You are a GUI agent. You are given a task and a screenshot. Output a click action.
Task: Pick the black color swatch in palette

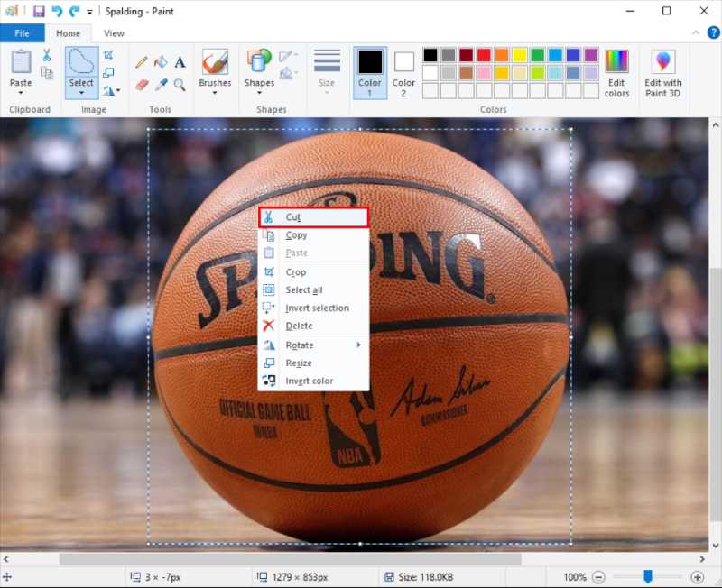430,55
